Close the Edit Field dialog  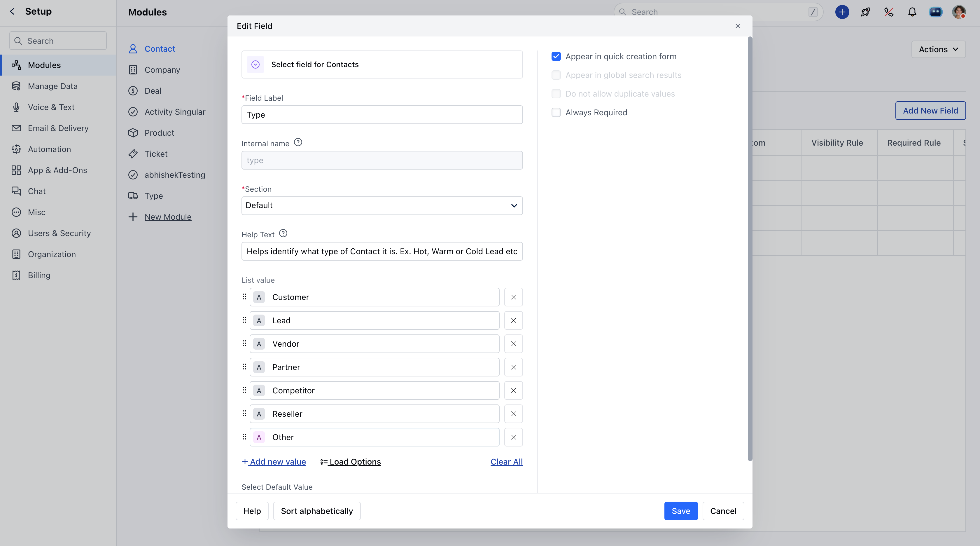[738, 26]
